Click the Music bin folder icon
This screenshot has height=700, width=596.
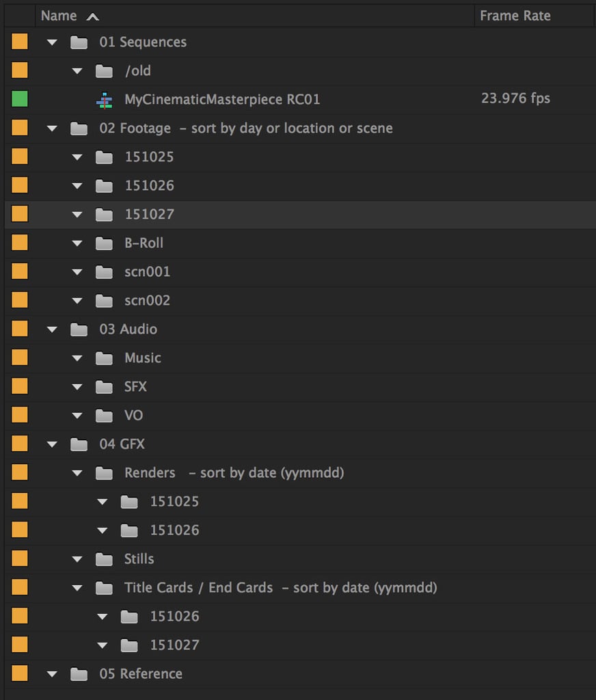click(x=104, y=358)
